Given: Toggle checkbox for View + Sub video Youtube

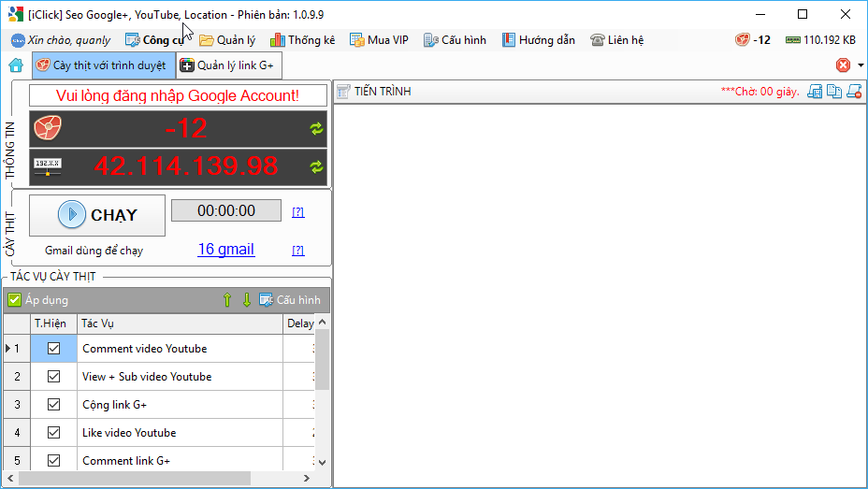Looking at the screenshot, I should point(53,377).
